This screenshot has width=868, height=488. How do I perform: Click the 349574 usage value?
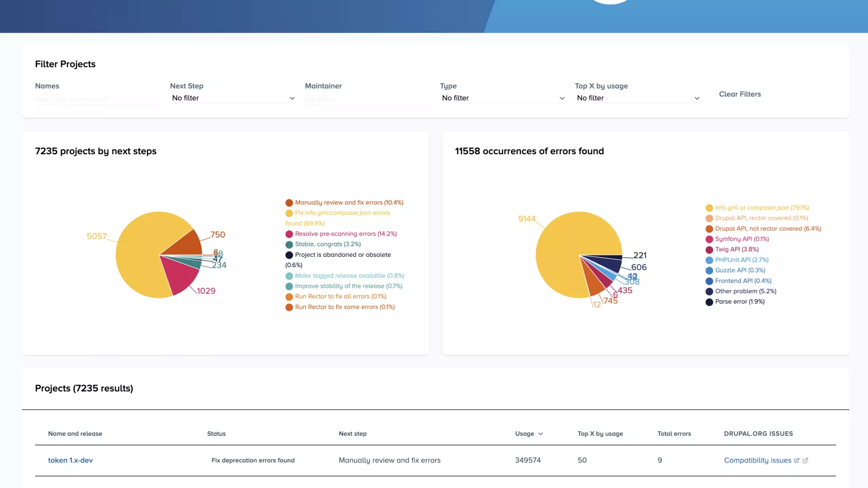click(528, 460)
